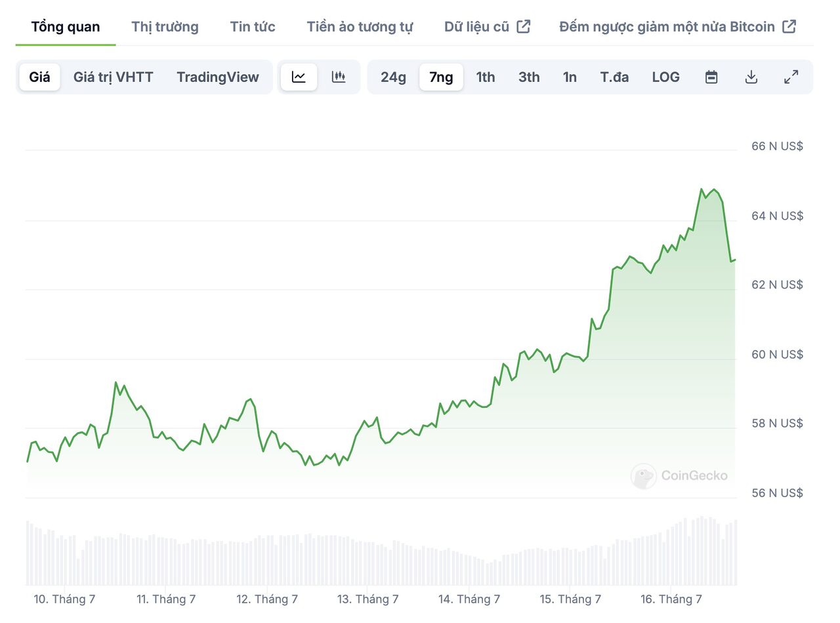Select Giá chart mode

coord(39,77)
